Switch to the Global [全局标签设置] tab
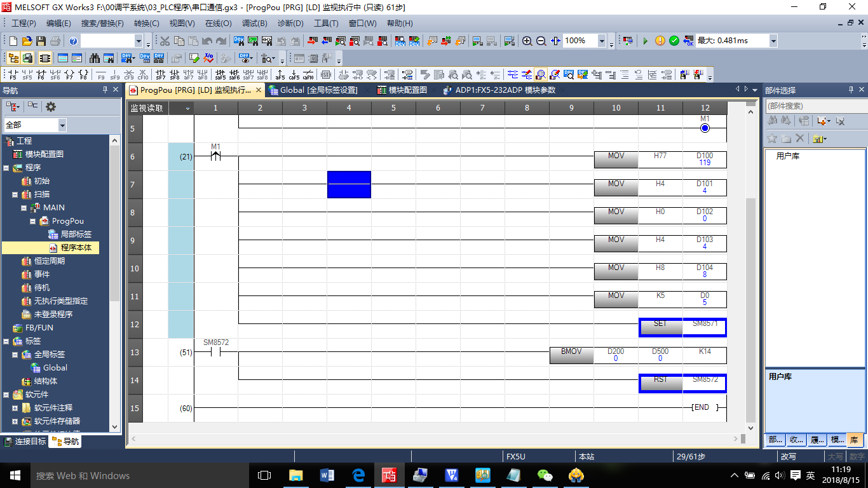This screenshot has height=488, width=868. 313,90
